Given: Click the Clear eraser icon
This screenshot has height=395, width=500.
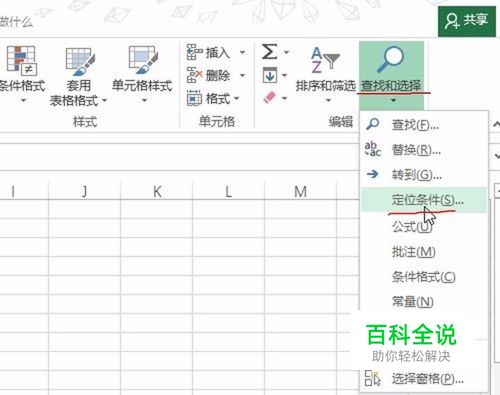Looking at the screenshot, I should click(x=270, y=98).
